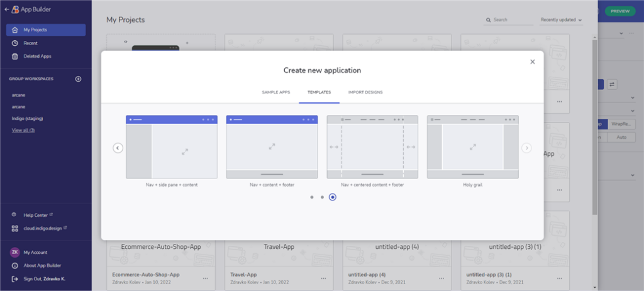Click the Auto button in right panel
The width and height of the screenshot is (644, 291).
(621, 138)
